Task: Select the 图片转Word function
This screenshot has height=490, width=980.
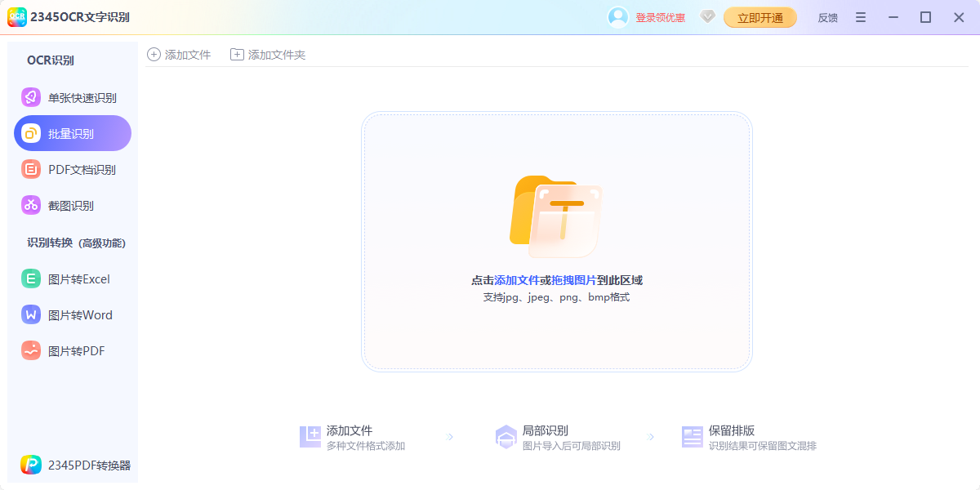Action: coord(72,314)
